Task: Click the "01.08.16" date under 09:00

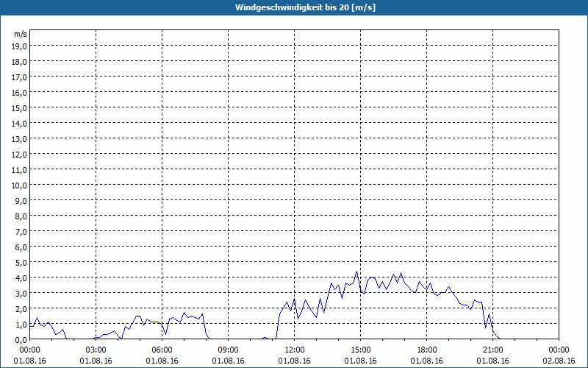Action: coord(228,361)
